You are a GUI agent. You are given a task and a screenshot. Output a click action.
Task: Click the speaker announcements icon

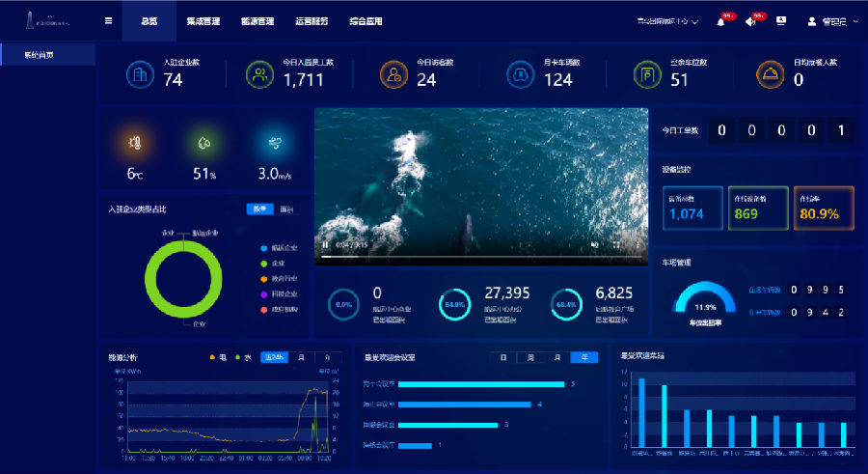point(750,21)
